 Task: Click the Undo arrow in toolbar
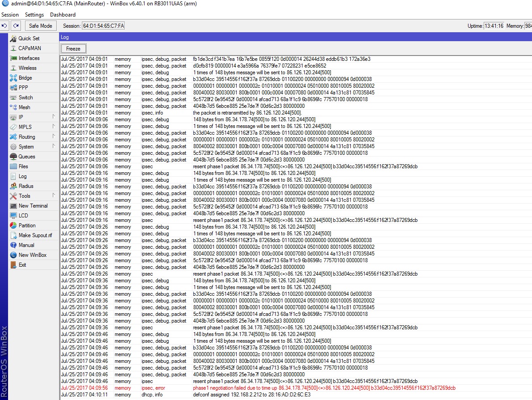tap(4, 26)
